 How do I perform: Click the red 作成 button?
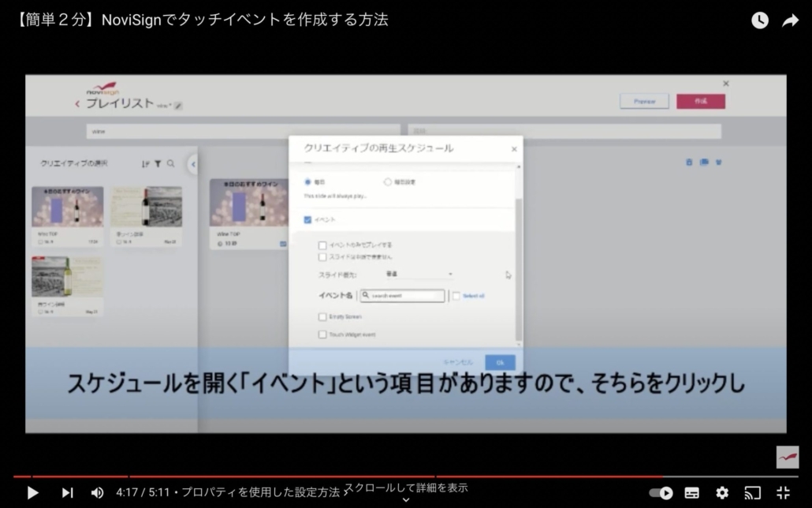(701, 101)
